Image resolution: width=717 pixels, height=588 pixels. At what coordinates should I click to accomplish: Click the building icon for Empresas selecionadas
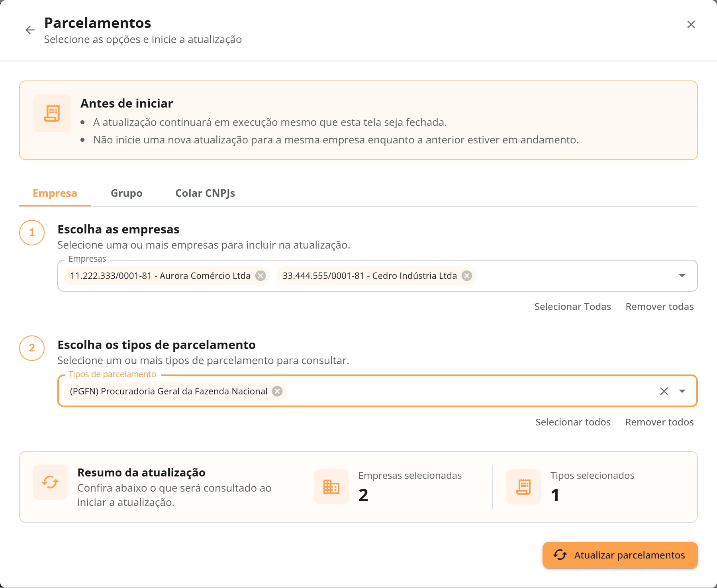[331, 487]
